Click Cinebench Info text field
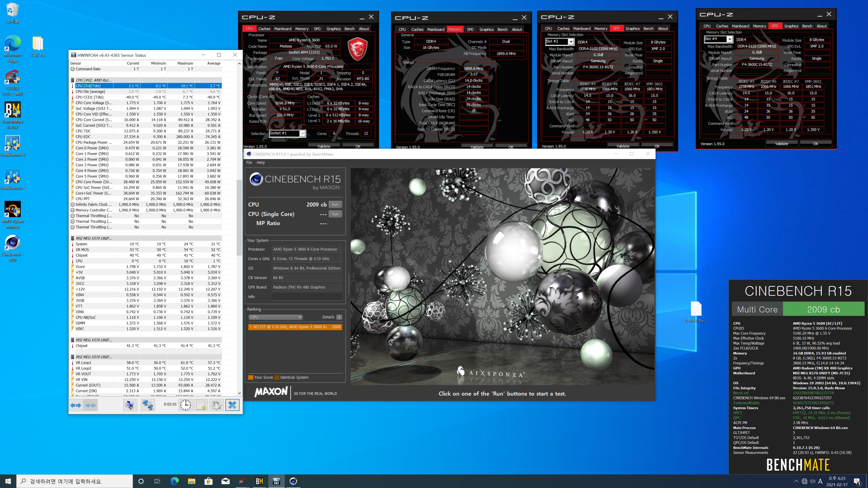Screen dimensions: 868x488 click(307, 297)
